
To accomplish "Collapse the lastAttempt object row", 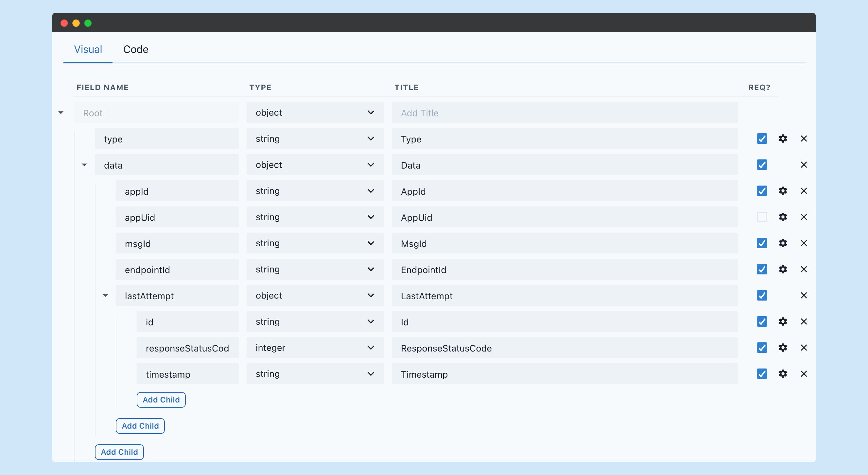I will click(105, 295).
